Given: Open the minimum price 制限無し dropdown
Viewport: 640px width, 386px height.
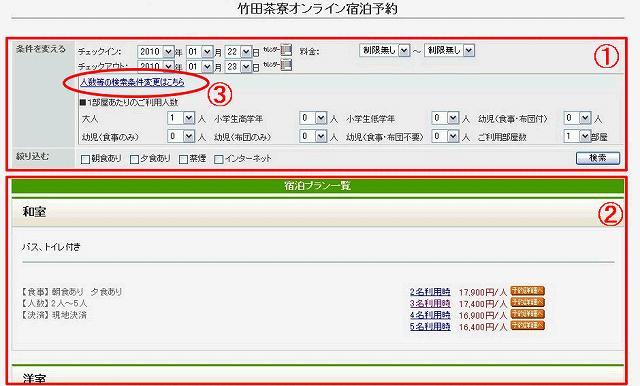Looking at the screenshot, I should tap(384, 50).
